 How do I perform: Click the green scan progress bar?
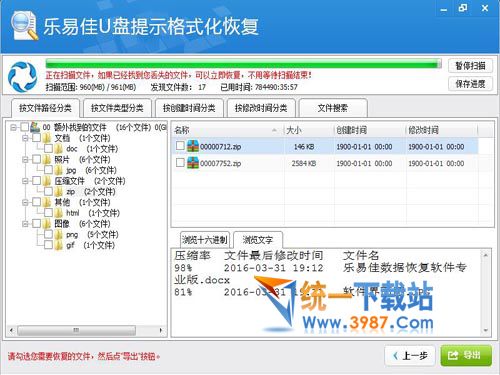(x=244, y=64)
